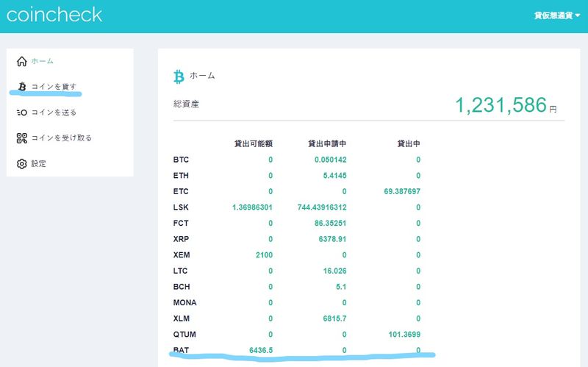The height and width of the screenshot is (367, 588).
Task: Open the コインを貸す menu item
Action: [54, 87]
